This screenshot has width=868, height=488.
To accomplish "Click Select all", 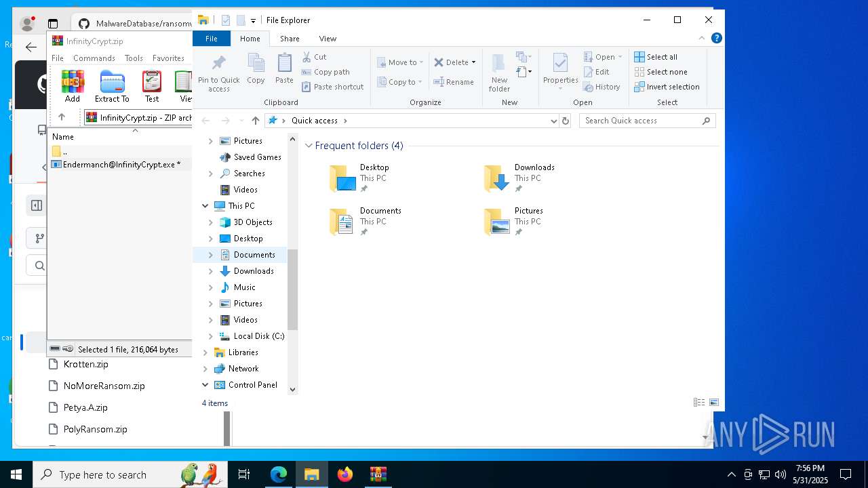I will click(656, 57).
